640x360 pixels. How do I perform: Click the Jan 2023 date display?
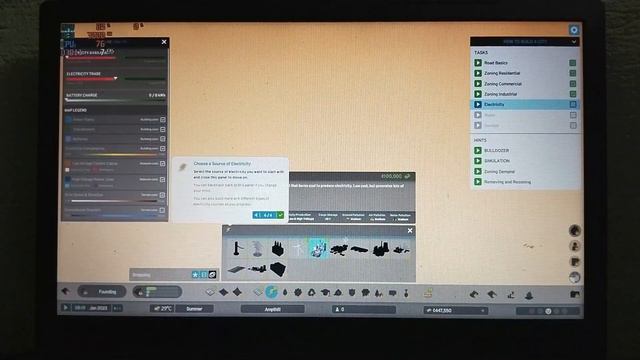(x=98, y=308)
